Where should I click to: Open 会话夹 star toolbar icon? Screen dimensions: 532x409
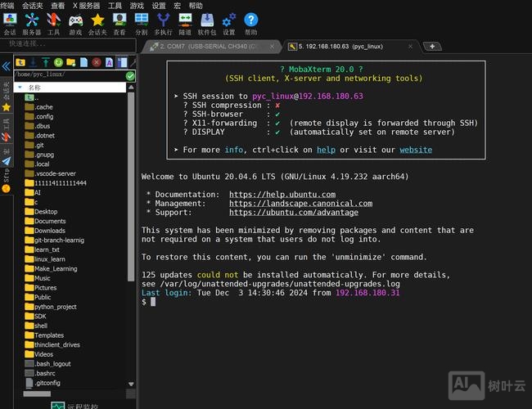(x=97, y=24)
